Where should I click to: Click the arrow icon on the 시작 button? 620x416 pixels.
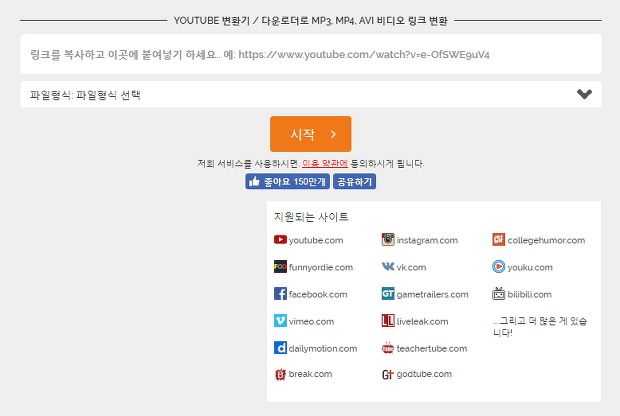click(333, 134)
